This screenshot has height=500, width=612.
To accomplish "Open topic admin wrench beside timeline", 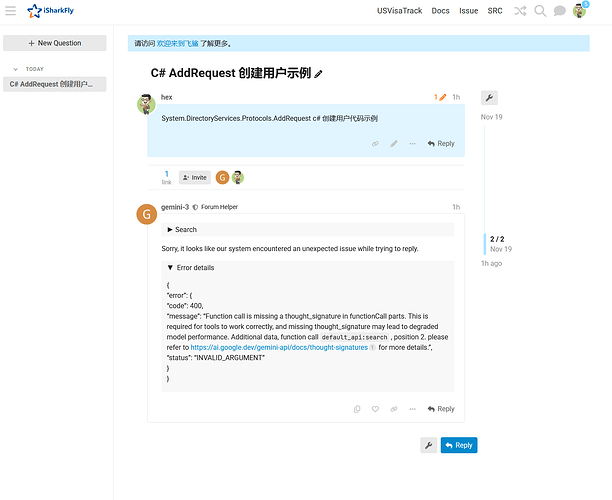I will pos(489,98).
